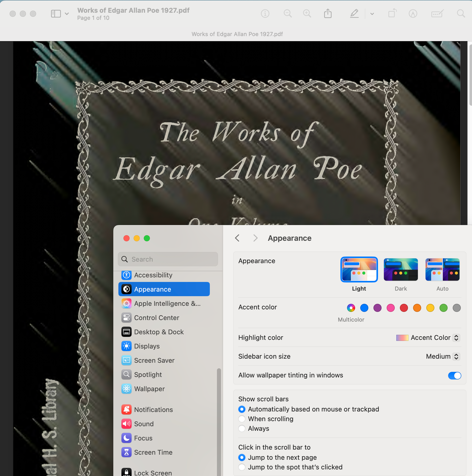Open Desktop & Dock settings

164,332
